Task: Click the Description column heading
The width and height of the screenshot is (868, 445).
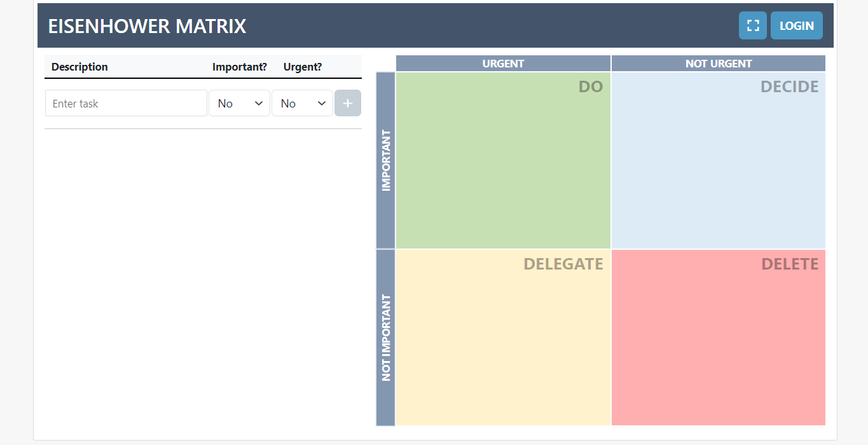Action: point(79,66)
